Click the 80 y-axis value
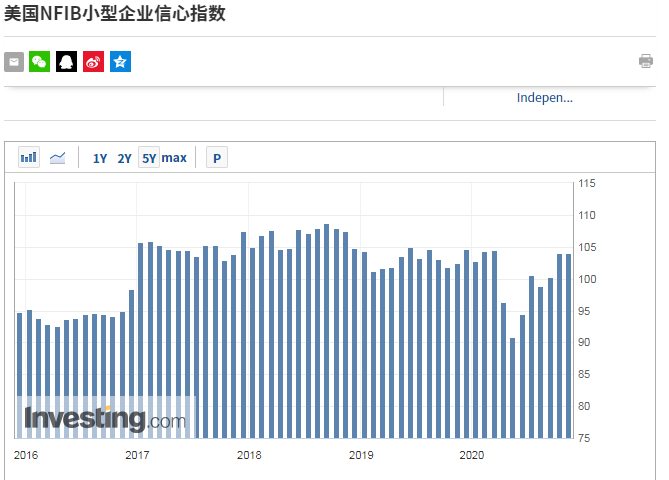This screenshot has height=480, width=669. [x=584, y=406]
